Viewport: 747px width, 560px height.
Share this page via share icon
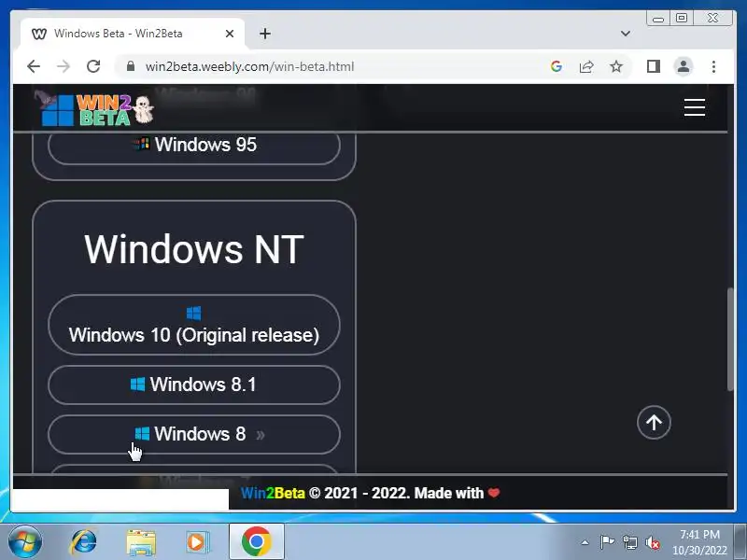[586, 66]
